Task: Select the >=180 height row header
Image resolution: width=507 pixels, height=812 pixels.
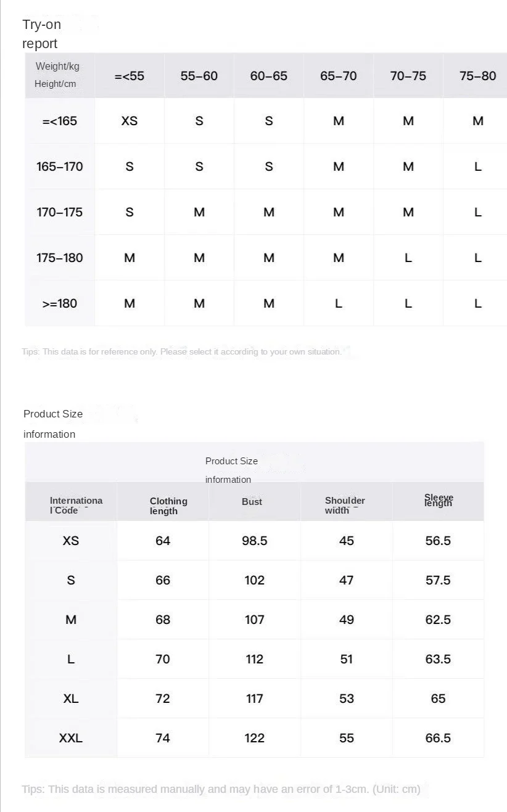Action: (x=60, y=303)
